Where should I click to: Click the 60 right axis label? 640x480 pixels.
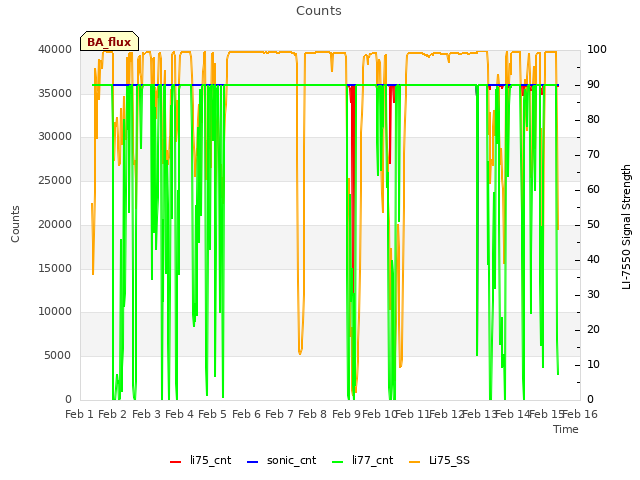593,189
